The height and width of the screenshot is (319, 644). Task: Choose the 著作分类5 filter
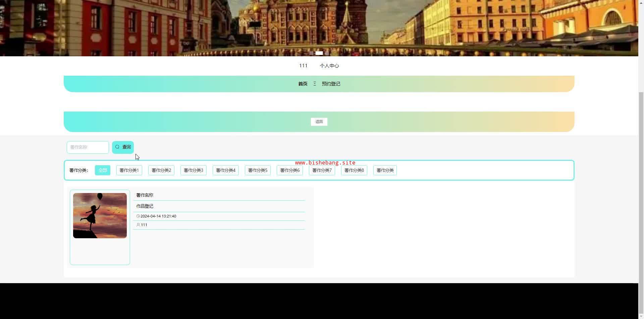[258, 170]
